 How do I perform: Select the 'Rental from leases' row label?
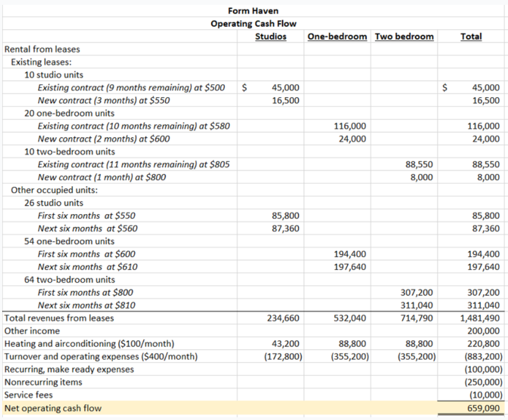coord(42,49)
